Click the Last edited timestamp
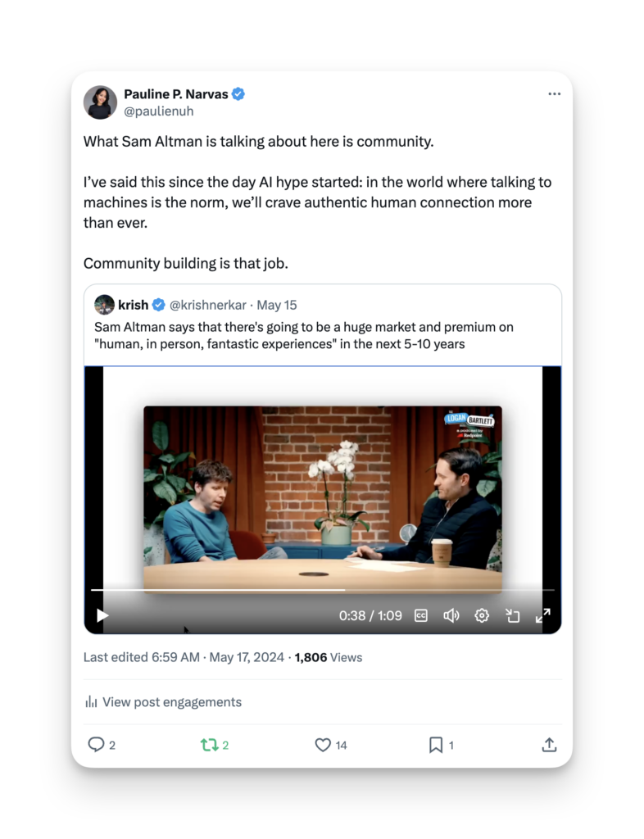The image size is (644, 839). click(x=184, y=657)
